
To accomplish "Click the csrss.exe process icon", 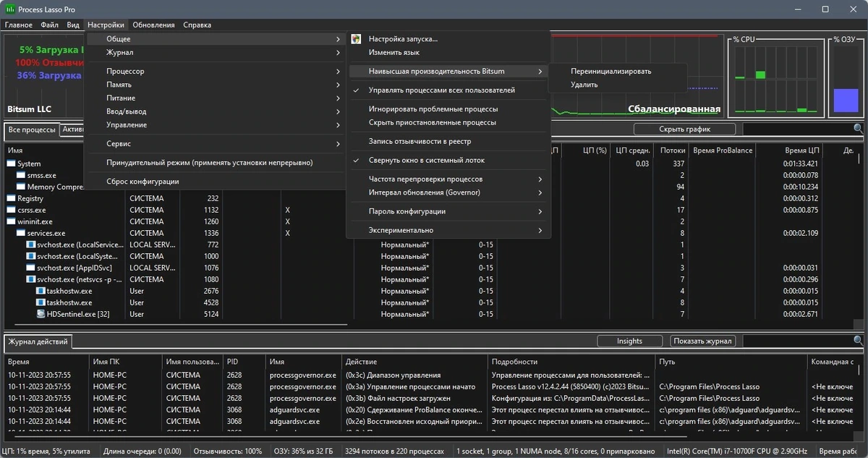I will tap(12, 210).
